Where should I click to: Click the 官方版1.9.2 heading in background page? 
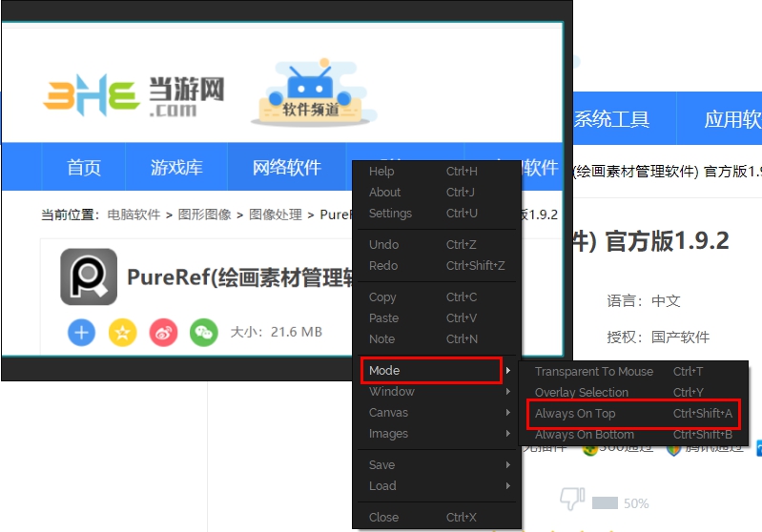667,240
